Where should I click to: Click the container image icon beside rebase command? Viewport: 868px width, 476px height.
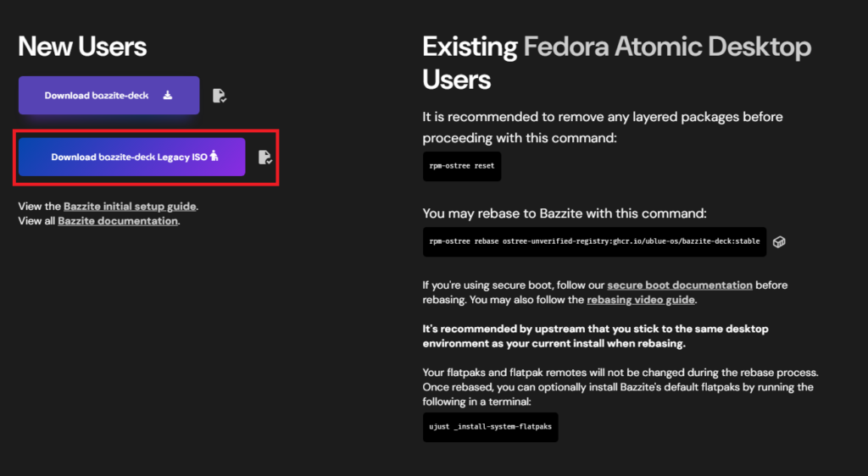point(779,241)
